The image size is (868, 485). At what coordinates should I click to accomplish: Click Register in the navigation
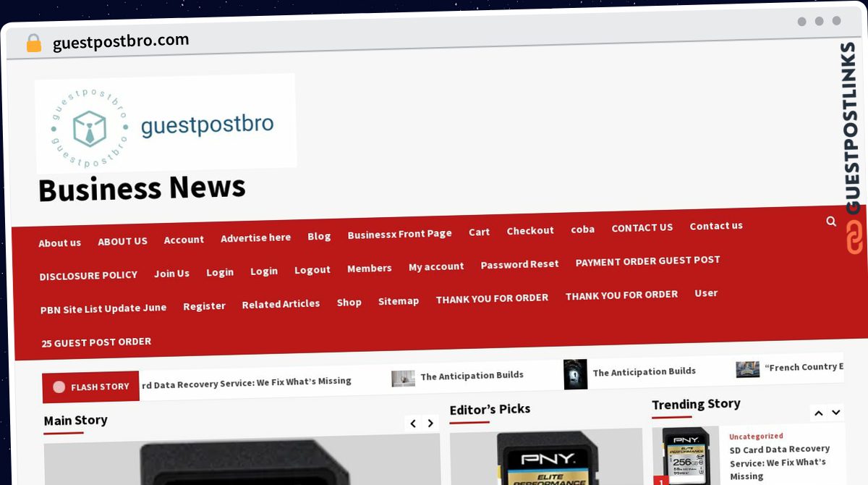click(x=204, y=306)
